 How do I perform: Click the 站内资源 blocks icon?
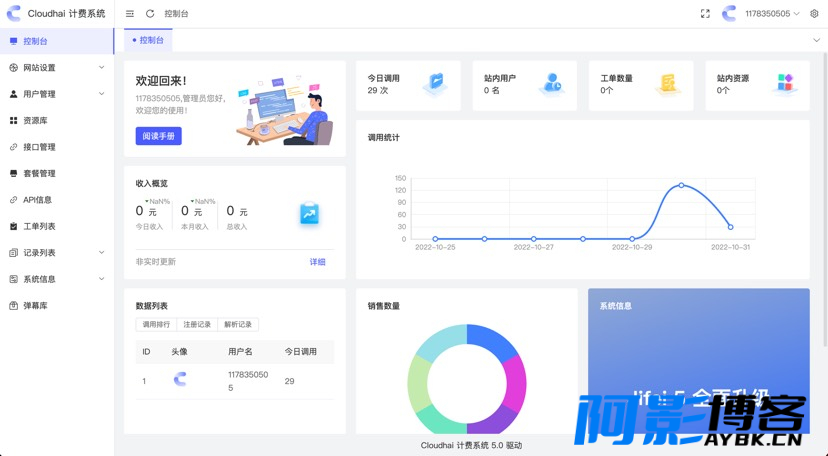(785, 84)
